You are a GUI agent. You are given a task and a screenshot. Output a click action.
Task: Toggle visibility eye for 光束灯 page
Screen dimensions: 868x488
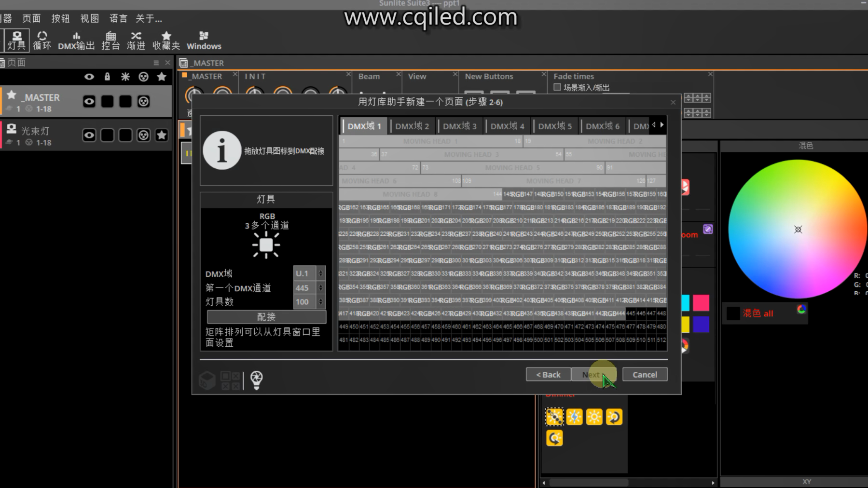coord(89,135)
